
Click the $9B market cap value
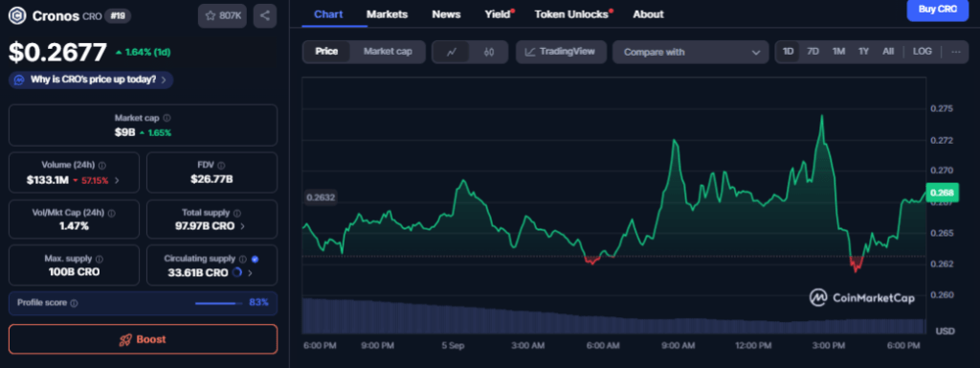[124, 132]
